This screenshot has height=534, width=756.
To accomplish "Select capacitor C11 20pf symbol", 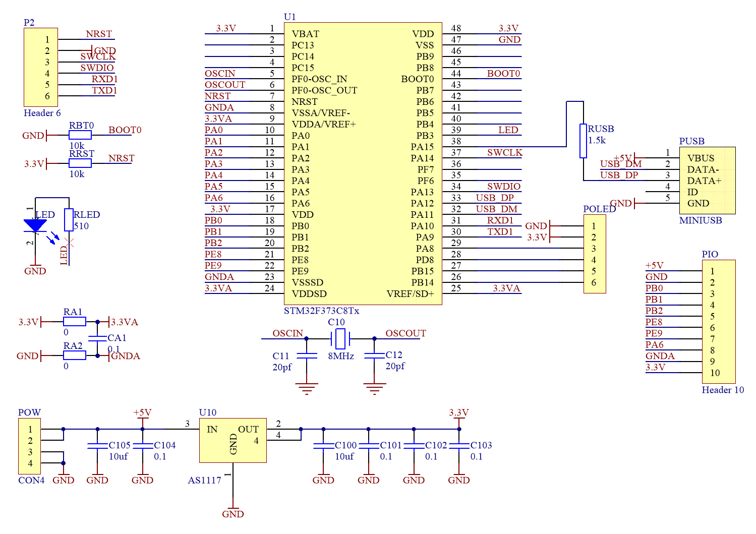I will tap(306, 356).
